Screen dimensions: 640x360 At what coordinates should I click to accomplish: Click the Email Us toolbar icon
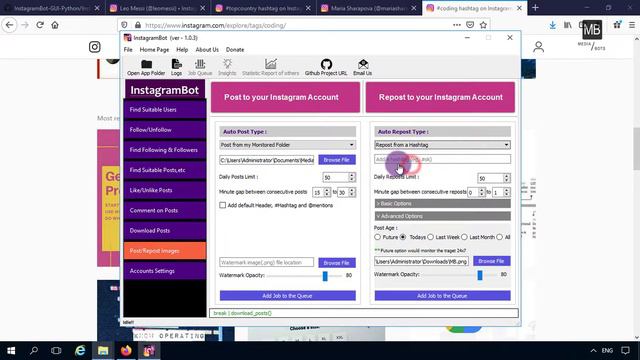(362, 67)
